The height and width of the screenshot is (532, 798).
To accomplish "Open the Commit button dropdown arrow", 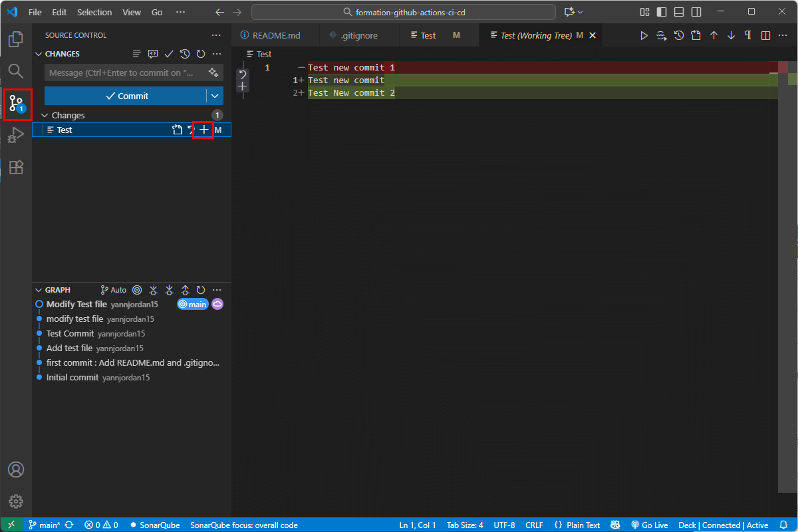I will (x=214, y=96).
